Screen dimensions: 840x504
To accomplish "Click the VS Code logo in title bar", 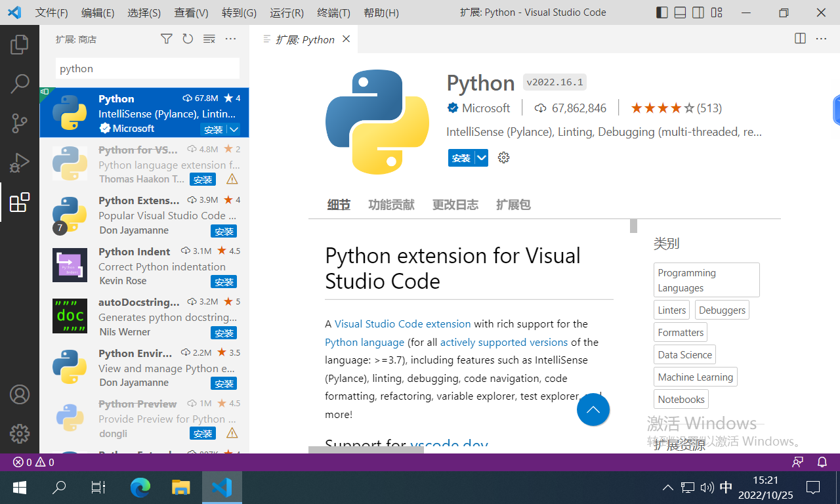I will point(14,12).
